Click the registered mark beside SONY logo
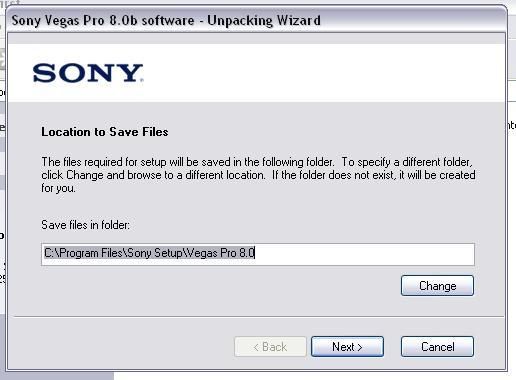The width and height of the screenshot is (516, 380). click(142, 80)
